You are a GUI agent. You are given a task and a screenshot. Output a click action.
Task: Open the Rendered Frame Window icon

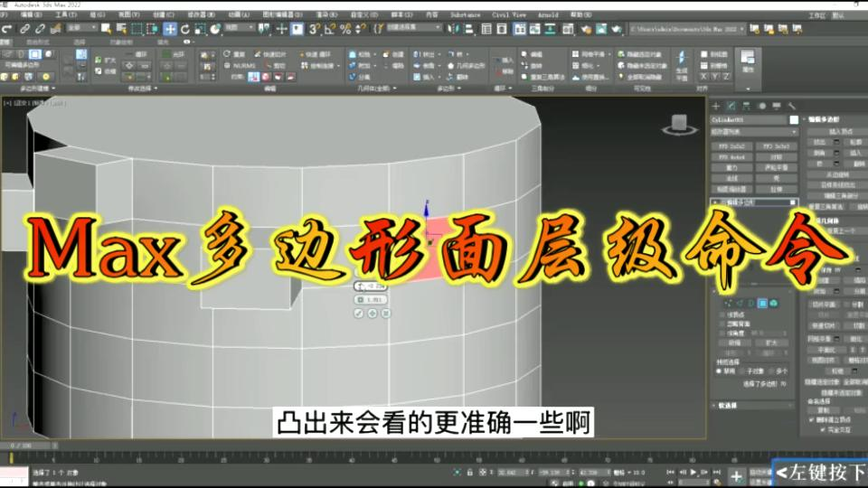point(601,29)
